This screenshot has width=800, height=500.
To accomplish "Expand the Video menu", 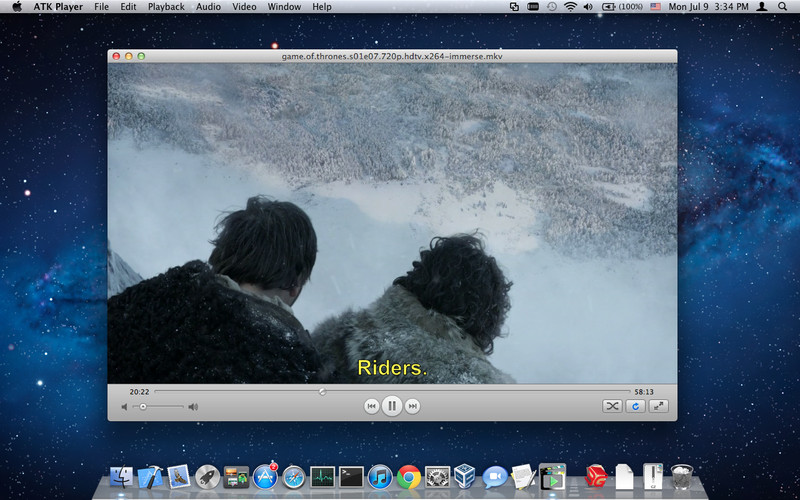I will tap(244, 7).
